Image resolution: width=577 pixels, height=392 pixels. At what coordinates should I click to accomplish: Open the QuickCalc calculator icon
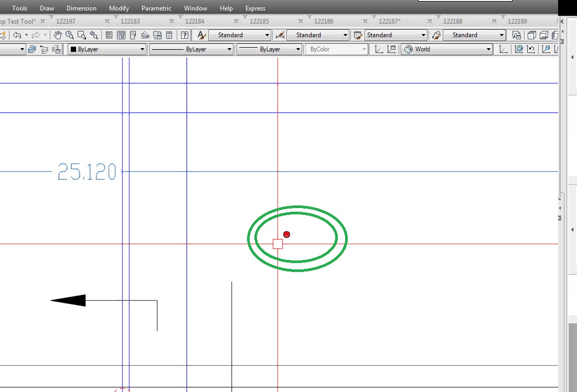click(x=169, y=35)
